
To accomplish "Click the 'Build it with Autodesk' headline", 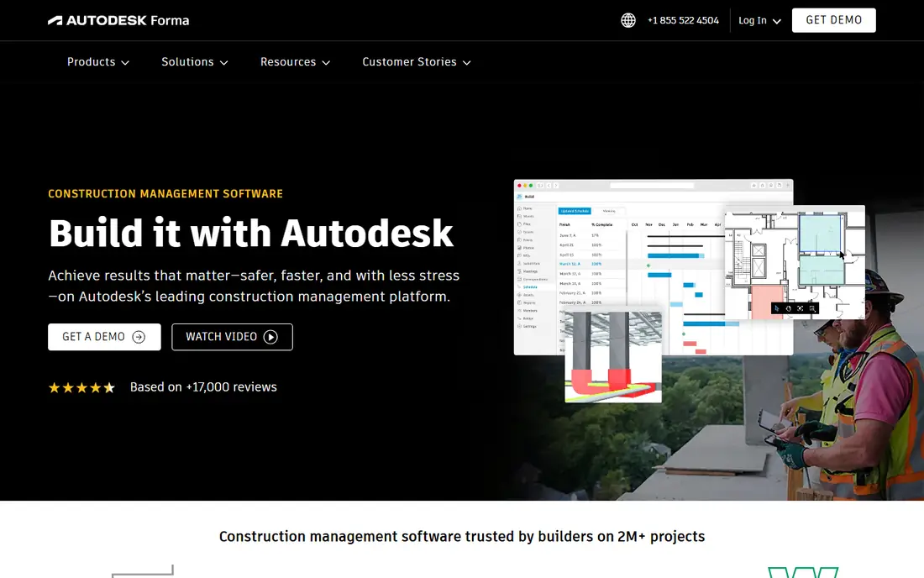I will click(x=251, y=234).
